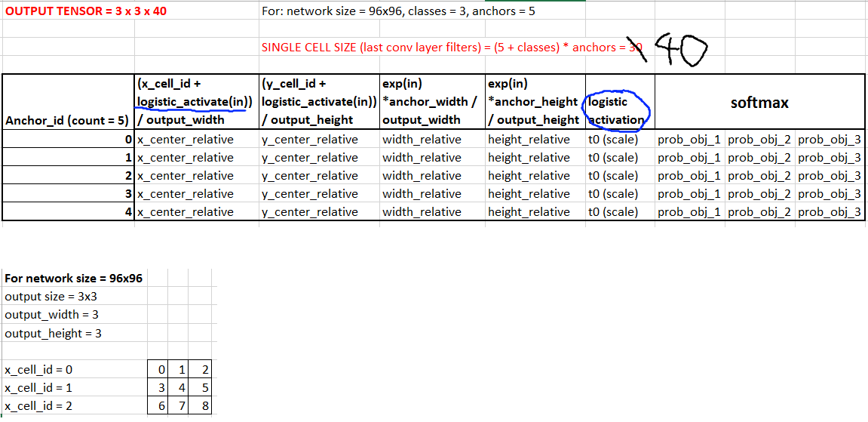Select anchor id cell '3' in the table
The height and width of the screenshot is (422, 868).
pyautogui.click(x=68, y=194)
